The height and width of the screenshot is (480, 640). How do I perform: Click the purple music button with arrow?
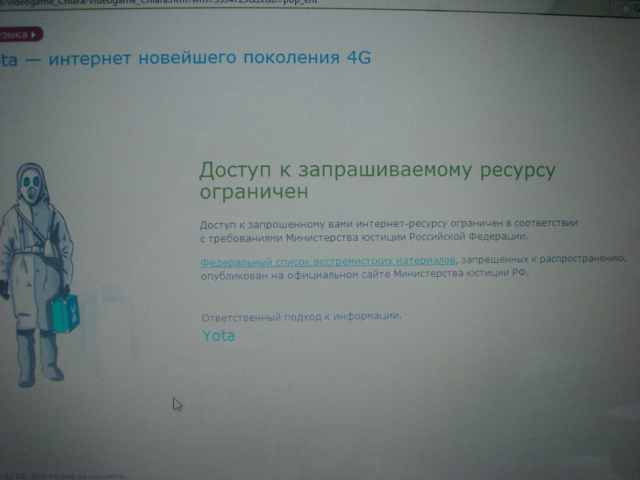tap(21, 35)
